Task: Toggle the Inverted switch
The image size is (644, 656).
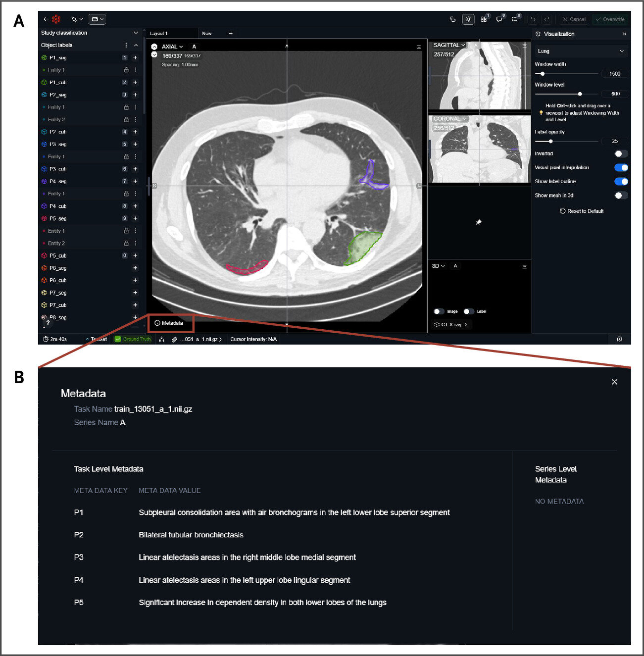Action: tap(621, 153)
